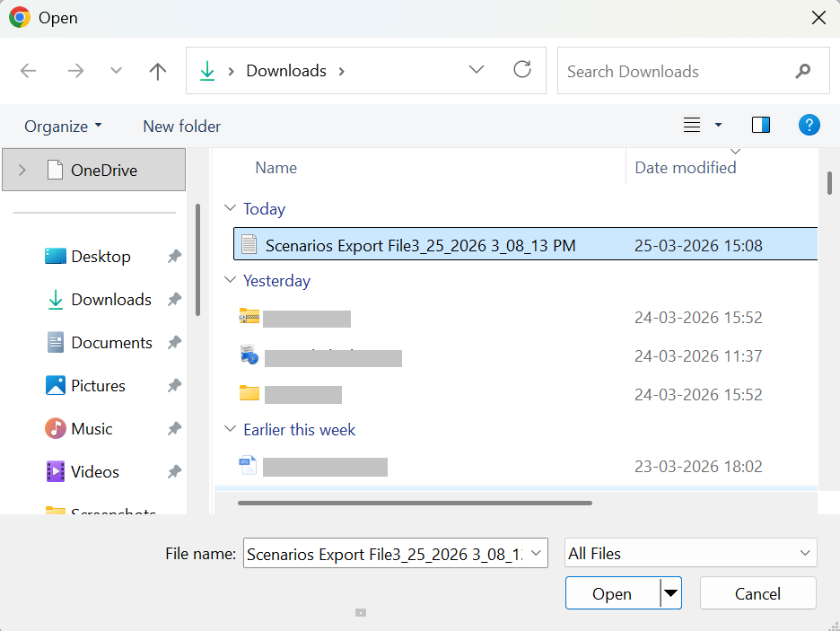Select OneDrive in the navigation pane
Viewport: 840px width, 631px height.
coord(94,171)
